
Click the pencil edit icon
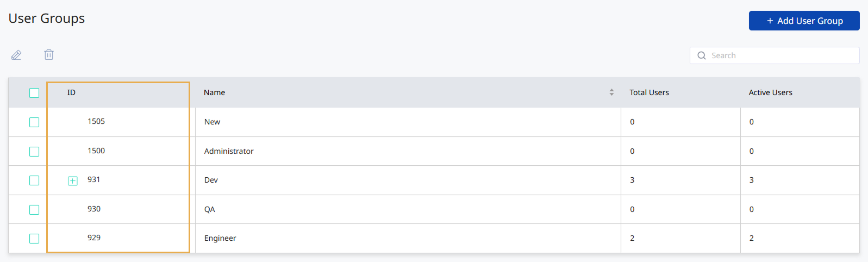pyautogui.click(x=16, y=55)
